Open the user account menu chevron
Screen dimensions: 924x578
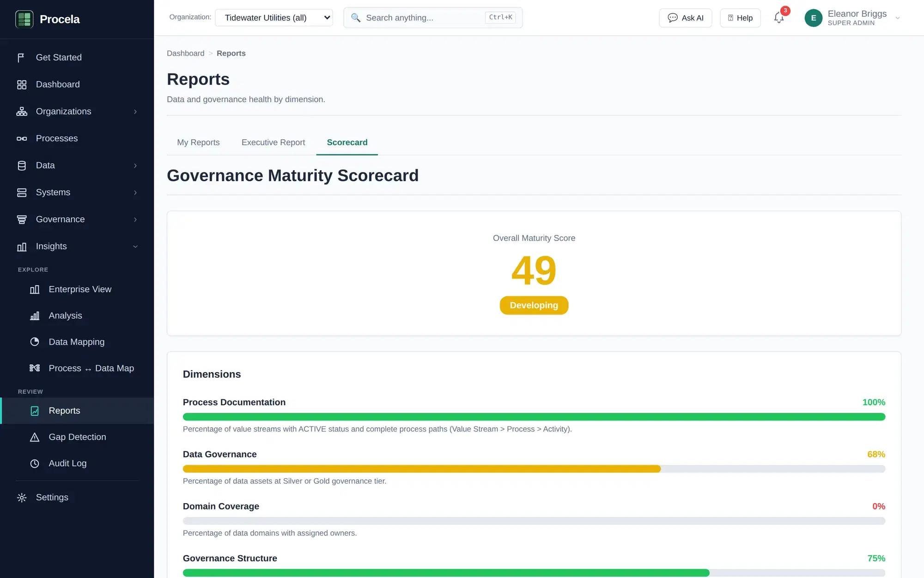pyautogui.click(x=898, y=18)
